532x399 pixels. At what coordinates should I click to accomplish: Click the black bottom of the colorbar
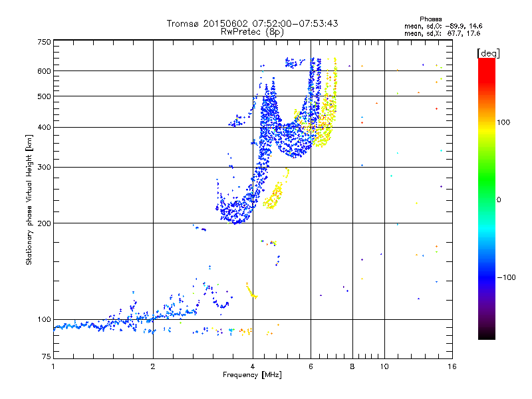coord(487,334)
